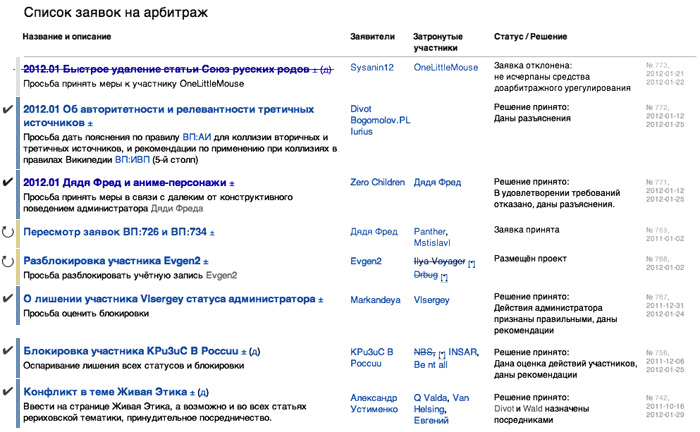Open OneLittleMouse in affected participants column

click(x=446, y=68)
